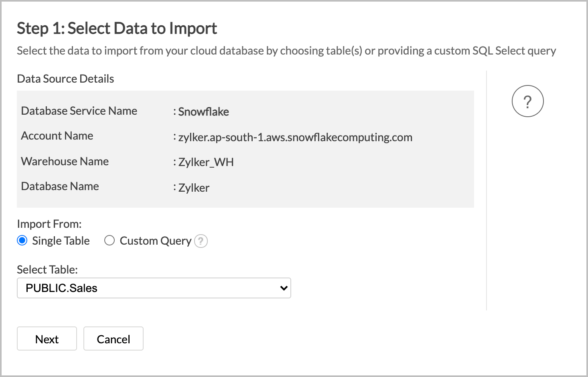Click the Zylker database name value

(x=194, y=188)
